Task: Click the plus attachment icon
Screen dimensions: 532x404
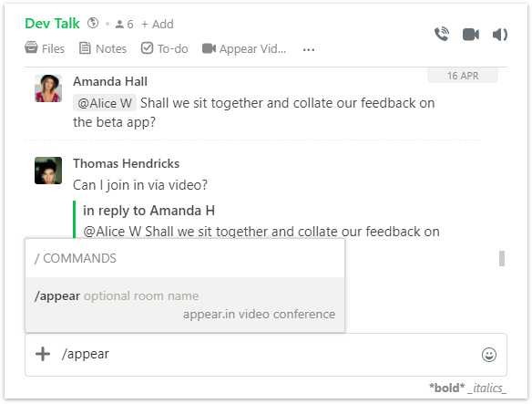Action: (43, 354)
